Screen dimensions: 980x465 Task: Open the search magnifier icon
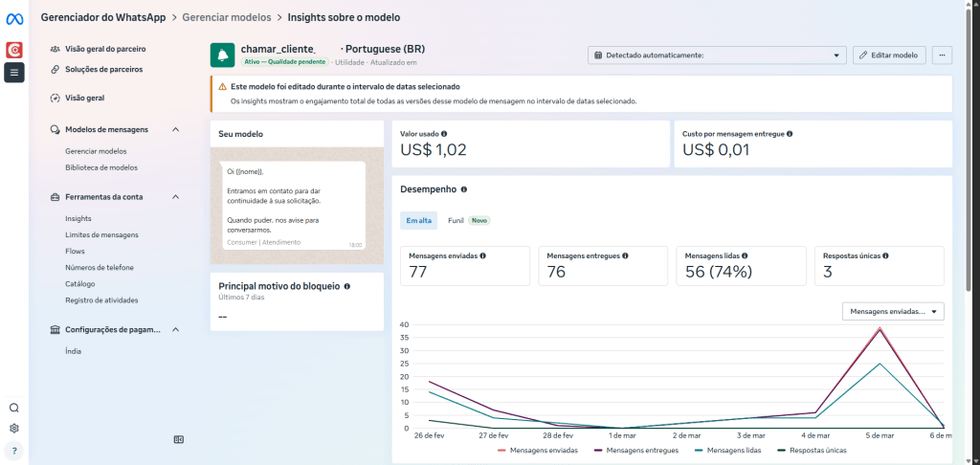[14, 408]
